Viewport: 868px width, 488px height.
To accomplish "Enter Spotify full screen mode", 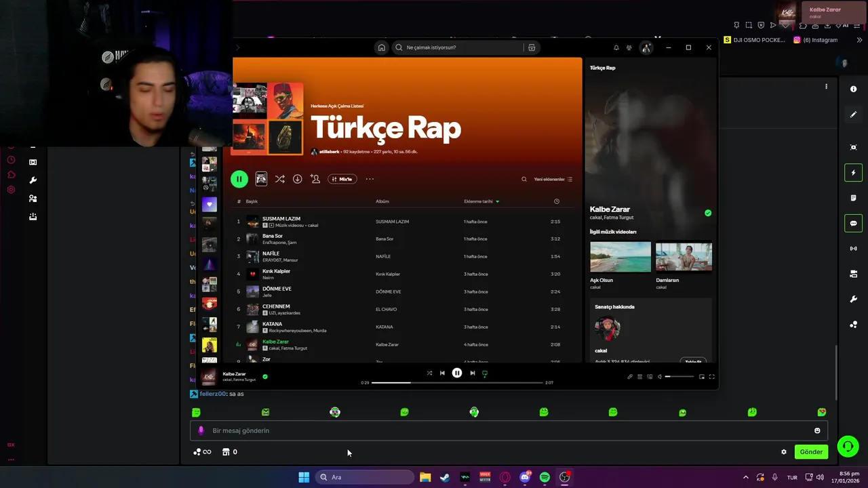I will pyautogui.click(x=711, y=377).
